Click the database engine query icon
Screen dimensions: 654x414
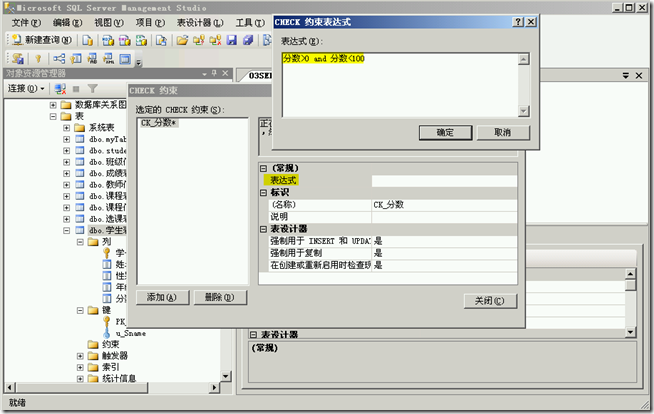point(87,40)
